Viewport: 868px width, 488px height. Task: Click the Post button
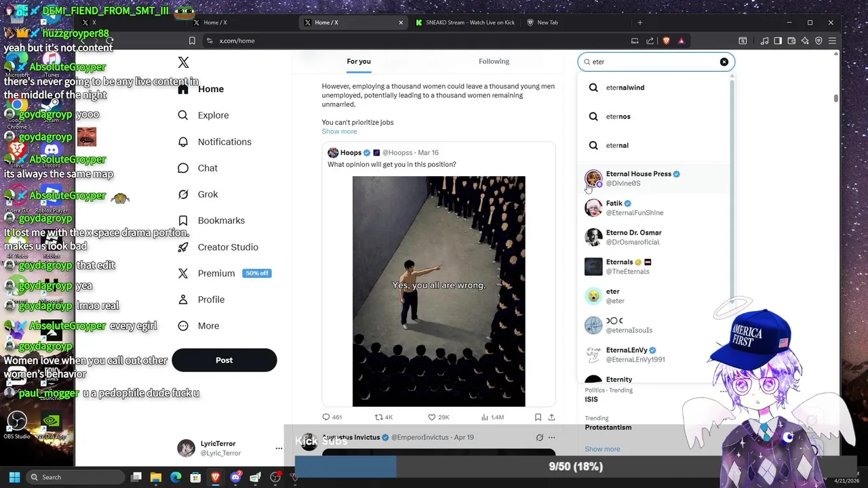(224, 360)
